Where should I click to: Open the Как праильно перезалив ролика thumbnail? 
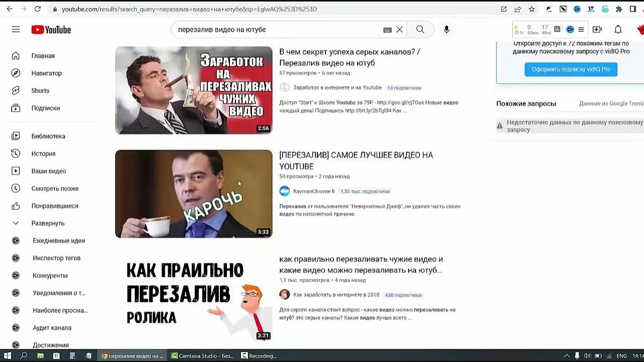point(194,298)
